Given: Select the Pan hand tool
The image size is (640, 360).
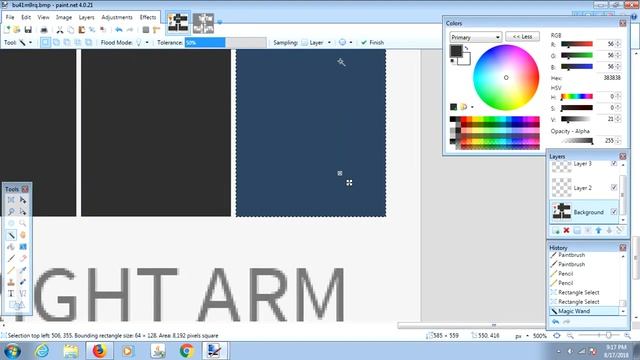Looking at the screenshot, I should click(x=22, y=235).
